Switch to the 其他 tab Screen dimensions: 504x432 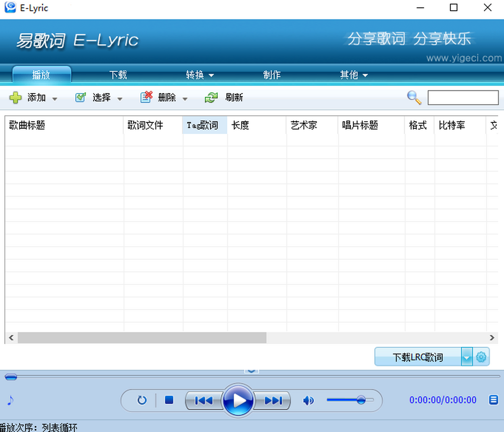point(349,75)
